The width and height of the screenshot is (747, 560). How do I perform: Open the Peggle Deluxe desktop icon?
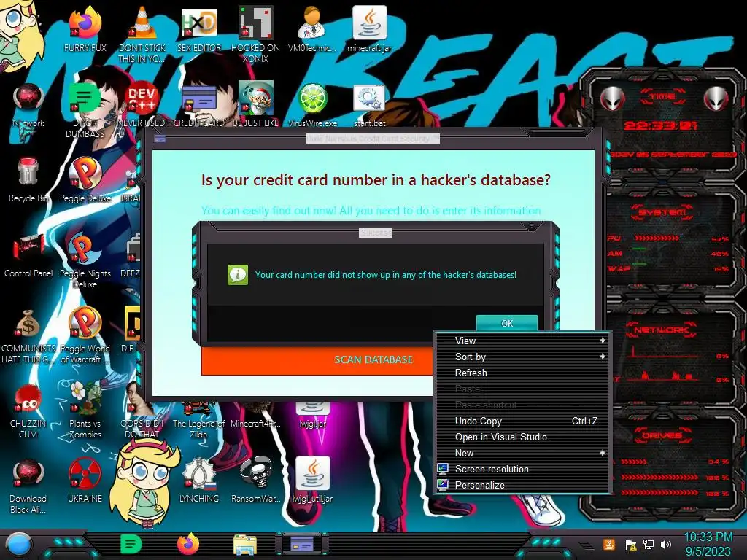(85, 174)
